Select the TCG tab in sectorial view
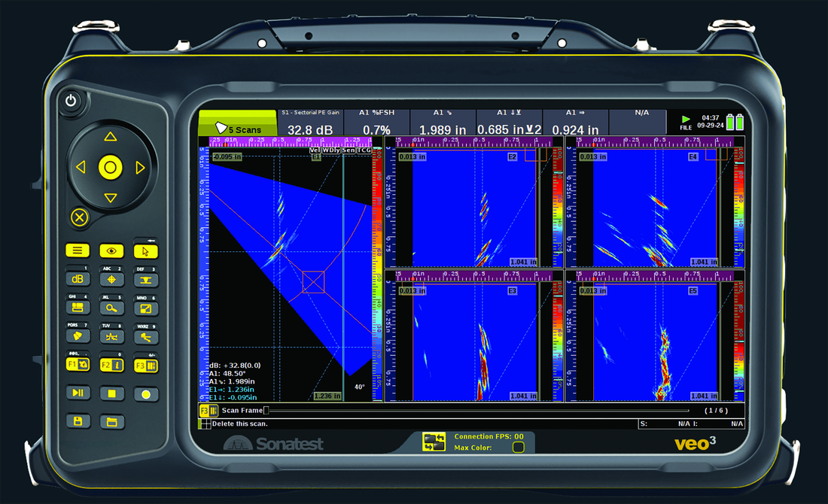The width and height of the screenshot is (828, 504). pyautogui.click(x=365, y=150)
